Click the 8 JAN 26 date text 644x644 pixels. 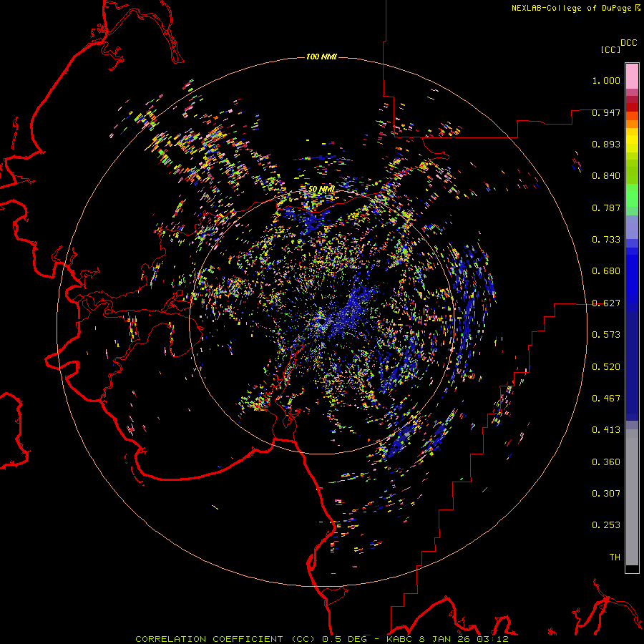[x=444, y=639]
